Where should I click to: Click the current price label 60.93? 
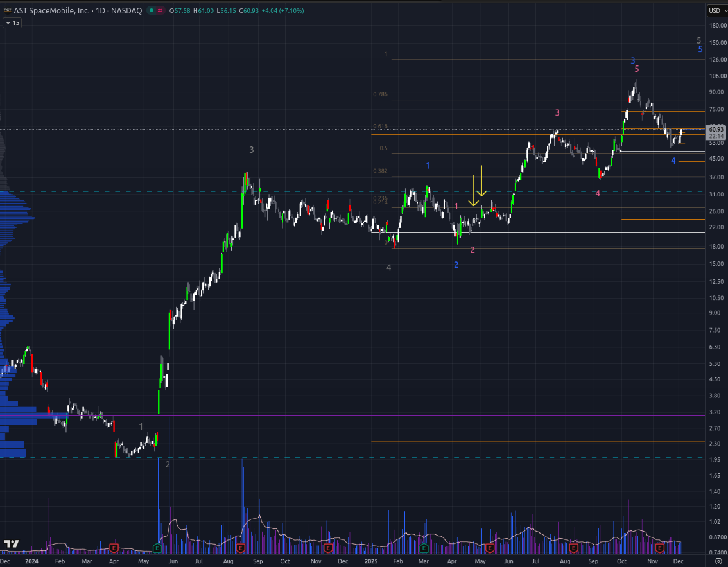pyautogui.click(x=715, y=130)
